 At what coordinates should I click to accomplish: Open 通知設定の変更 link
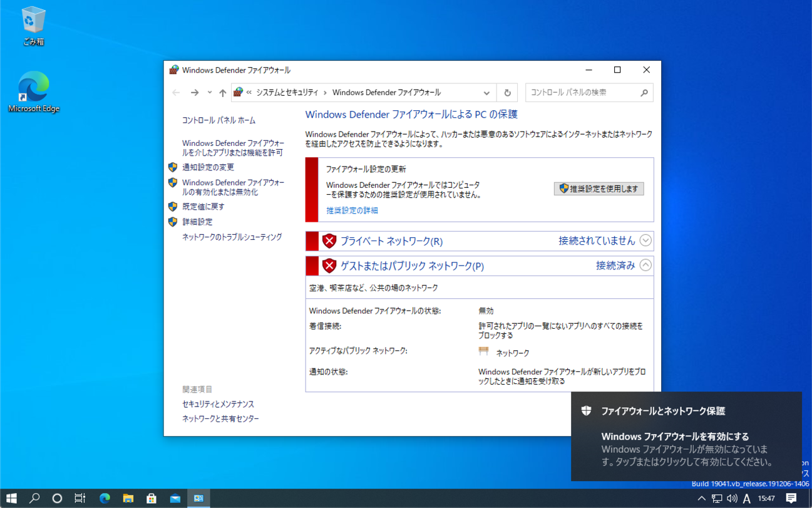pos(208,167)
